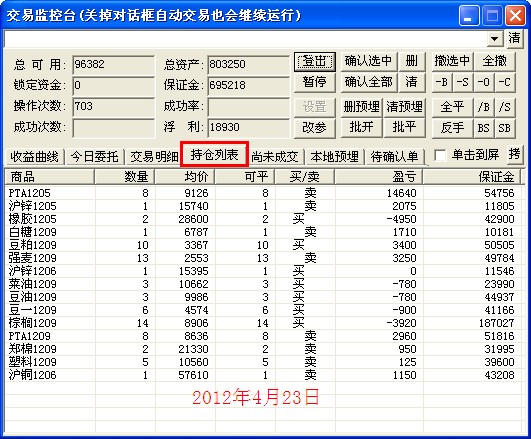Screen dimensions: 531x439
Task: Click the 暂停 pause button
Action: pyautogui.click(x=315, y=82)
